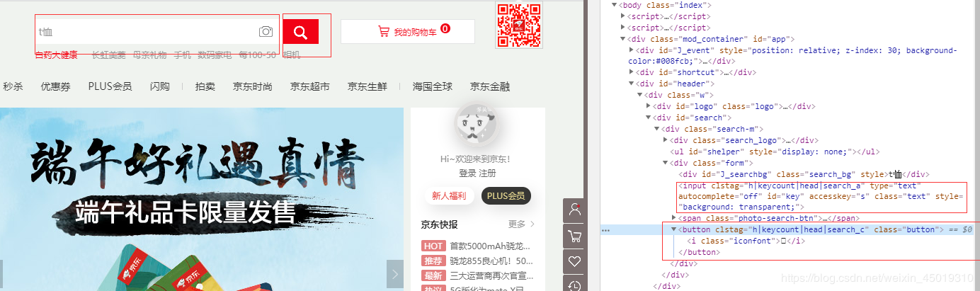Collapse the div class="w" node
Image resolution: width=980 pixels, height=291 pixels.
pos(640,95)
